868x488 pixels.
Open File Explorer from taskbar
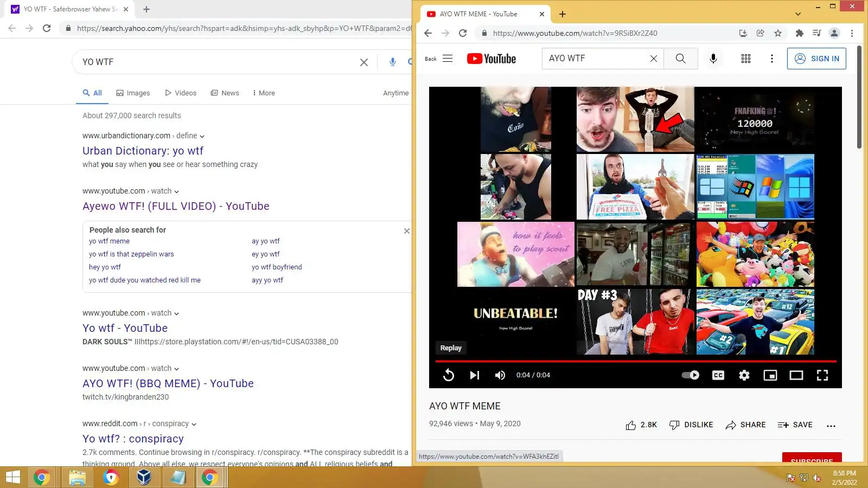pyautogui.click(x=77, y=477)
